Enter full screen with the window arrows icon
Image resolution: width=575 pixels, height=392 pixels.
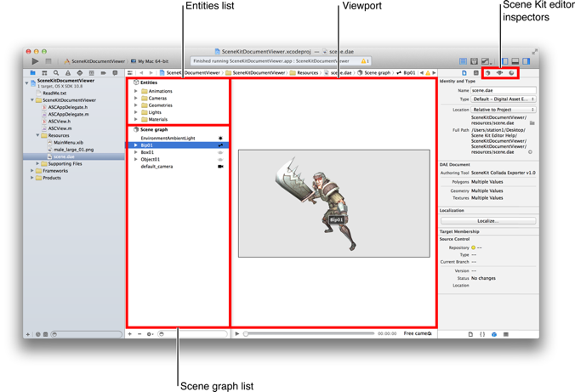pyautogui.click(x=535, y=52)
